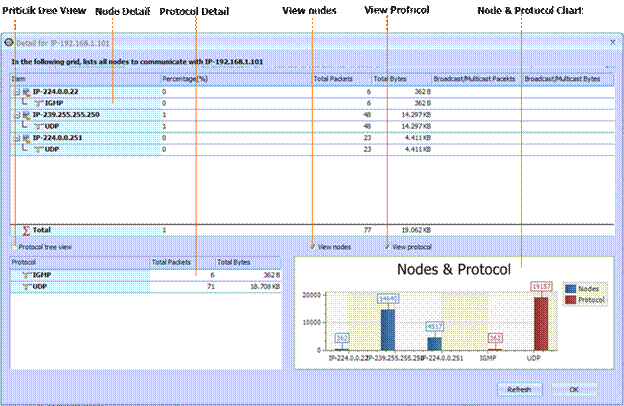Click the IGMP axis label in chart
This screenshot has width=624, height=406.
[x=488, y=358]
